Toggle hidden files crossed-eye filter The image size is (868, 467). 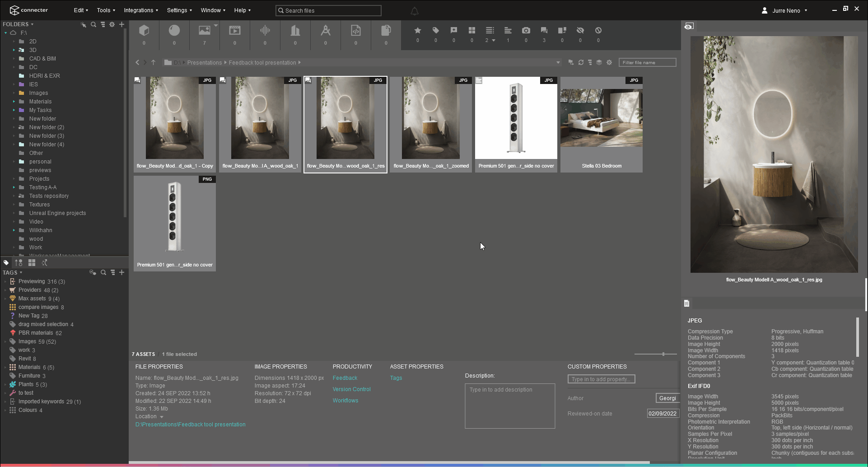point(580,30)
